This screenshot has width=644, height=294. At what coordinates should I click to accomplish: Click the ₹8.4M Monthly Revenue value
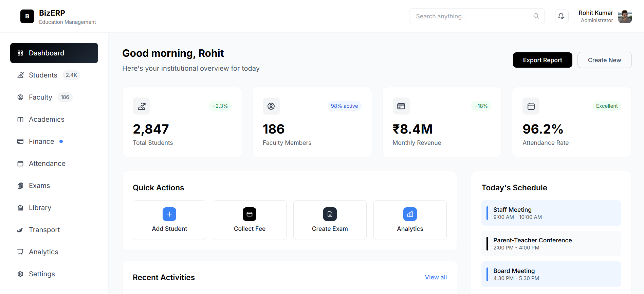412,129
